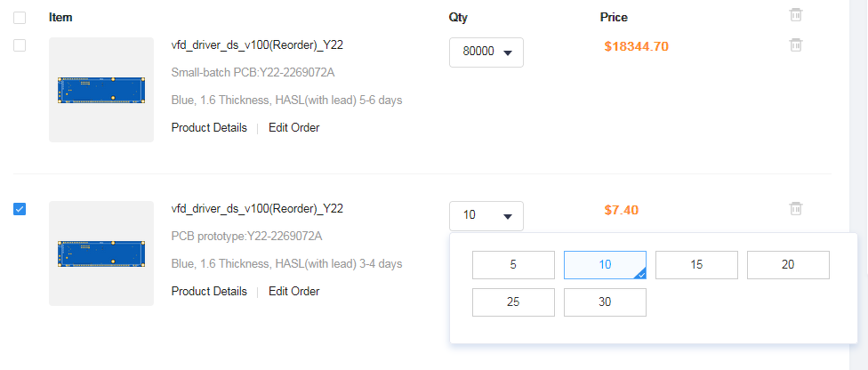Open the 80000 quantity dropdown

point(486,52)
